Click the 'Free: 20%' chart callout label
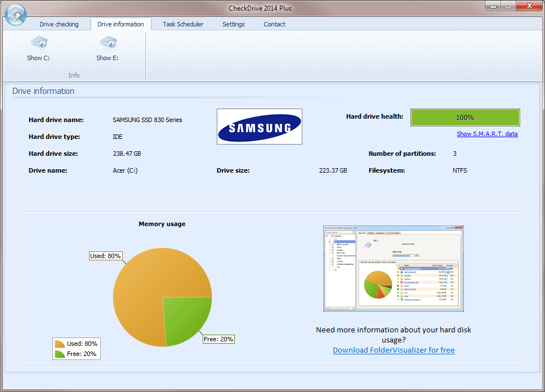545x392 pixels. [218, 339]
